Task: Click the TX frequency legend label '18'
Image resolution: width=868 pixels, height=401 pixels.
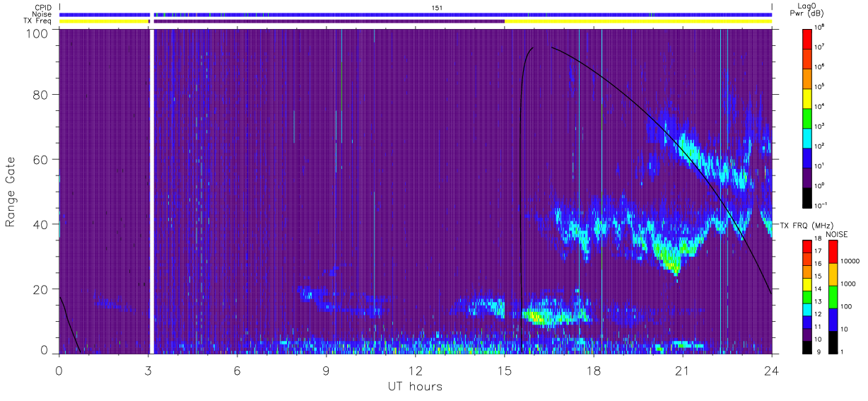Action: point(818,239)
